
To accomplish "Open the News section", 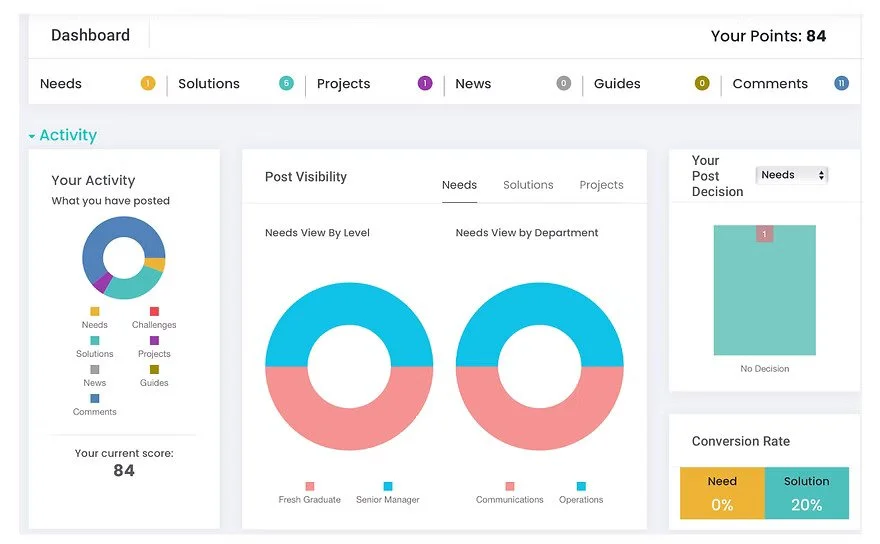I will pyautogui.click(x=473, y=84).
